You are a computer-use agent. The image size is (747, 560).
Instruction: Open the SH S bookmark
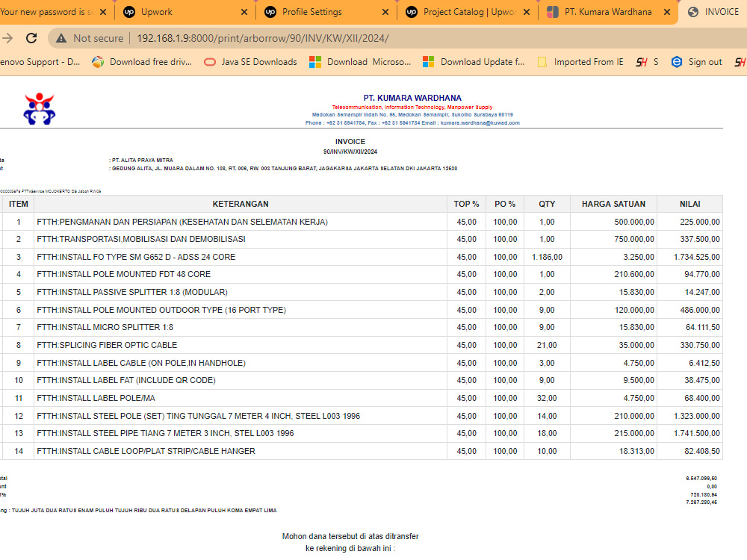[648, 62]
